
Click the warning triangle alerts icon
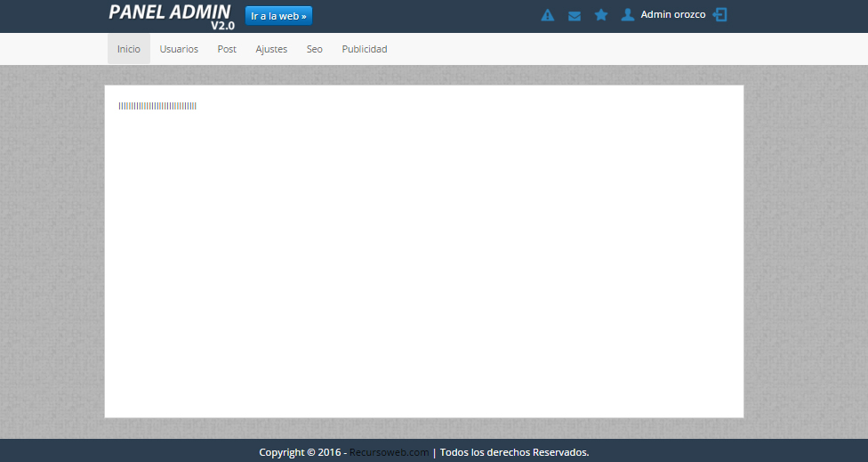click(548, 15)
